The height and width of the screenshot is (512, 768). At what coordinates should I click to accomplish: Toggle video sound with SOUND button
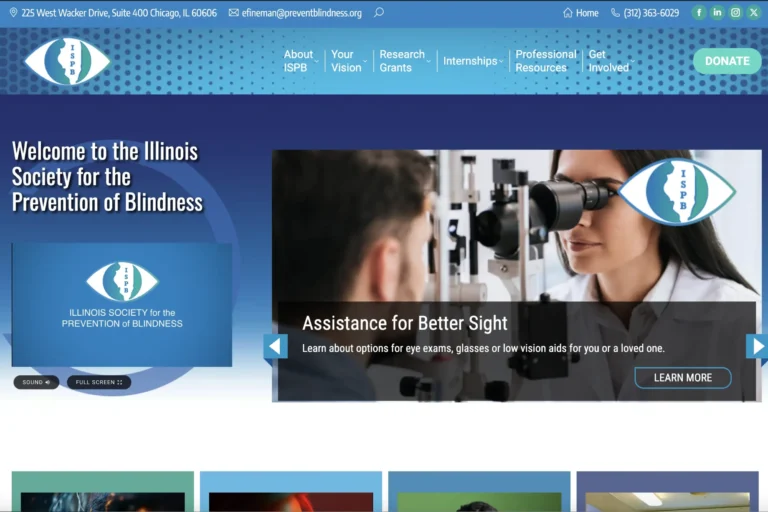(36, 382)
